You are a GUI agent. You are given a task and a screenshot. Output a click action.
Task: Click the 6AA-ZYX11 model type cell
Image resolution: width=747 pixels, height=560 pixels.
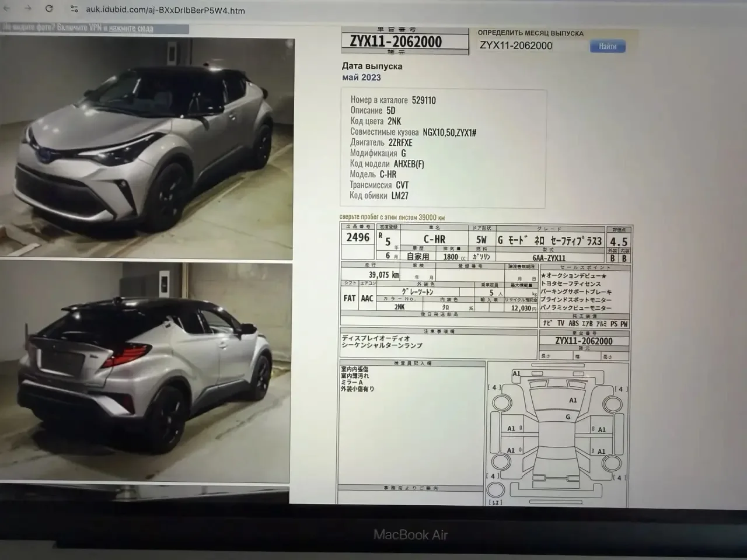tap(549, 258)
